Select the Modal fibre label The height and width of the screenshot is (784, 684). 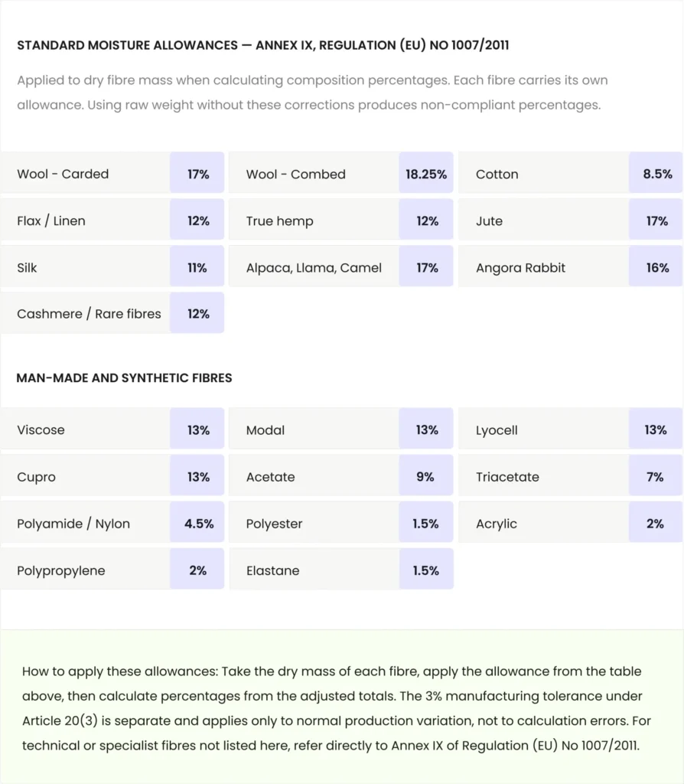click(265, 430)
